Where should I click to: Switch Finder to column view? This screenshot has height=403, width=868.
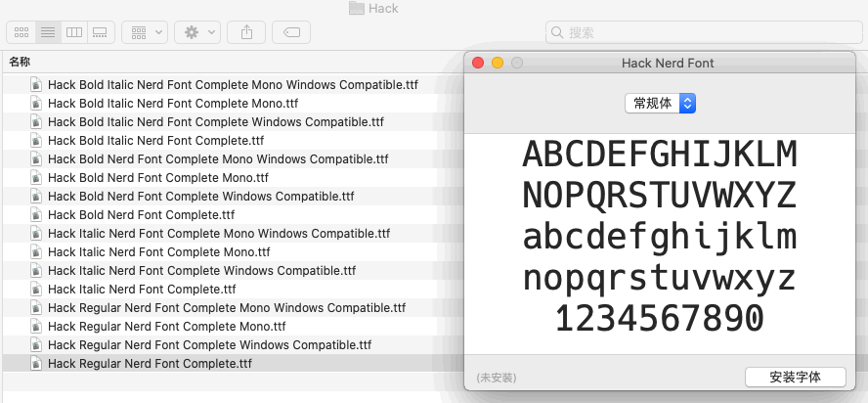(x=74, y=32)
